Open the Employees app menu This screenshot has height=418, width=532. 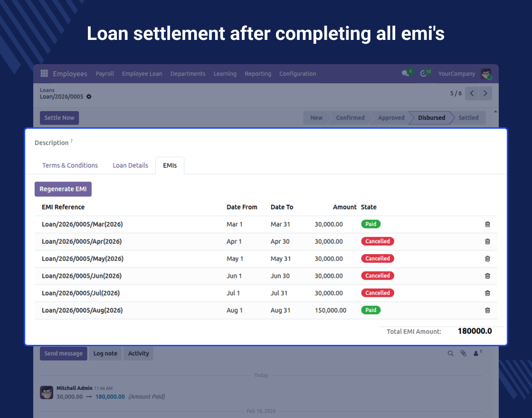pos(70,74)
